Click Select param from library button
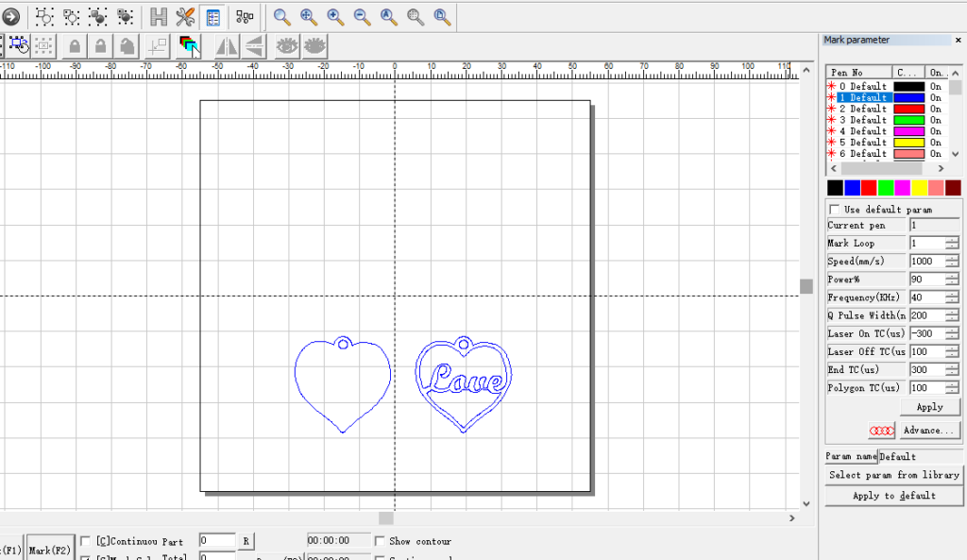Image resolution: width=967 pixels, height=560 pixels. (893, 475)
